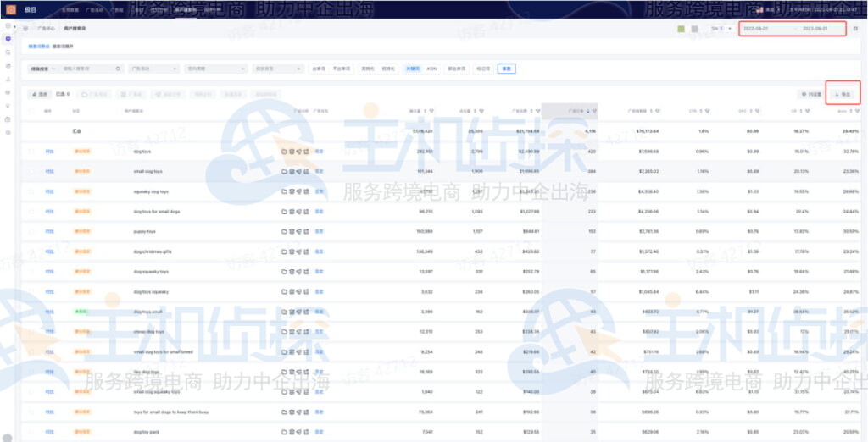Click the first breadcrumb link after the home icon
868x442 pixels.
tap(46, 28)
